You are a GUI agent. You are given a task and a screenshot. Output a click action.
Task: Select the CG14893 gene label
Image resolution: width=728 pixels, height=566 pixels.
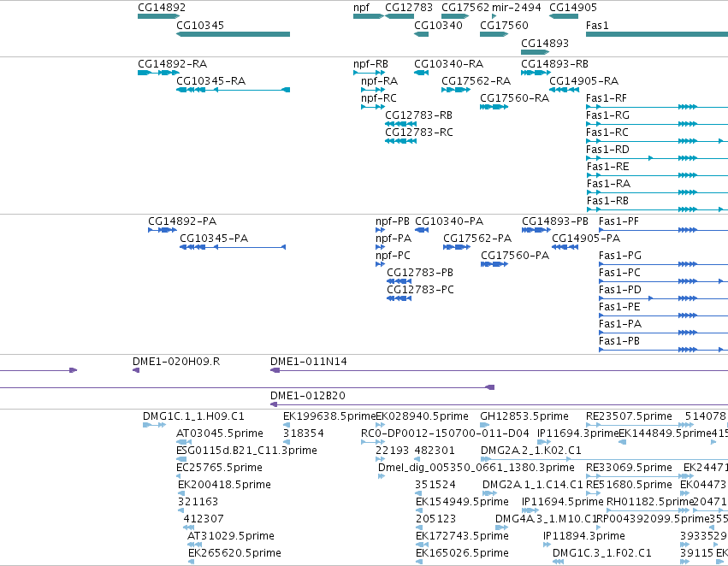click(x=545, y=43)
